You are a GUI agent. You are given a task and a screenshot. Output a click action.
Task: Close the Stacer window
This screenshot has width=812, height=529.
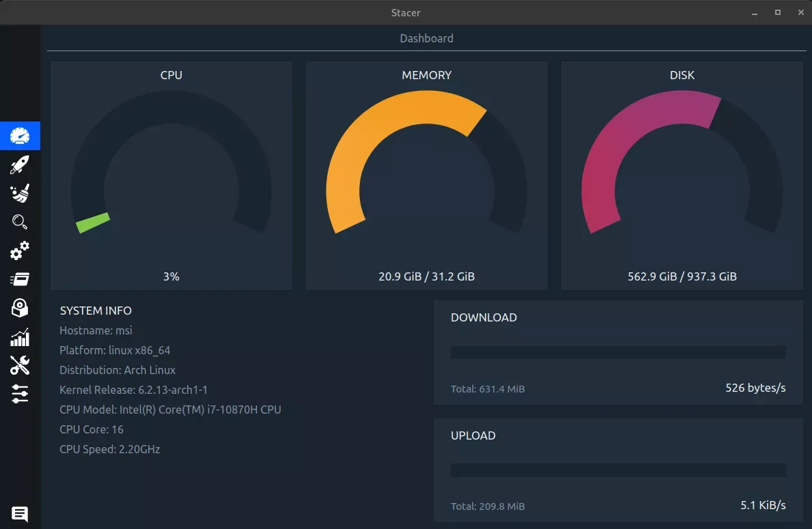point(800,12)
